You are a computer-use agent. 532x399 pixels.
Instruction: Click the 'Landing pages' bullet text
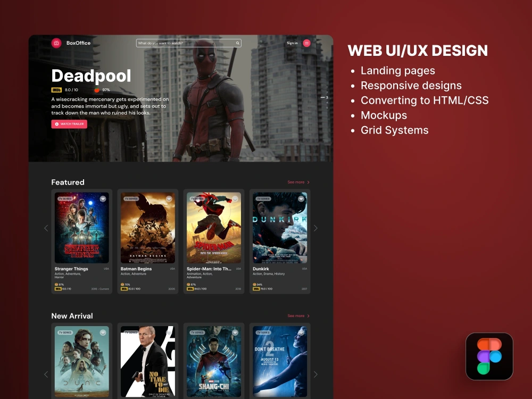[397, 71]
